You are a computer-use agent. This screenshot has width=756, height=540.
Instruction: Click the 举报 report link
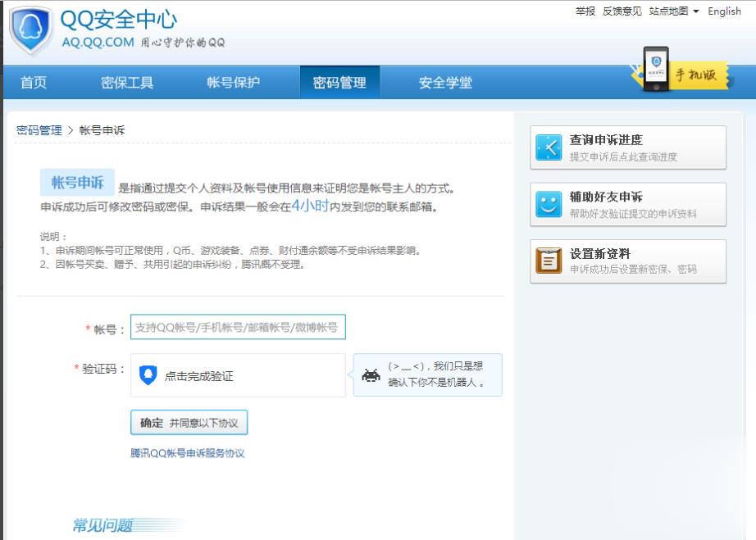[585, 11]
